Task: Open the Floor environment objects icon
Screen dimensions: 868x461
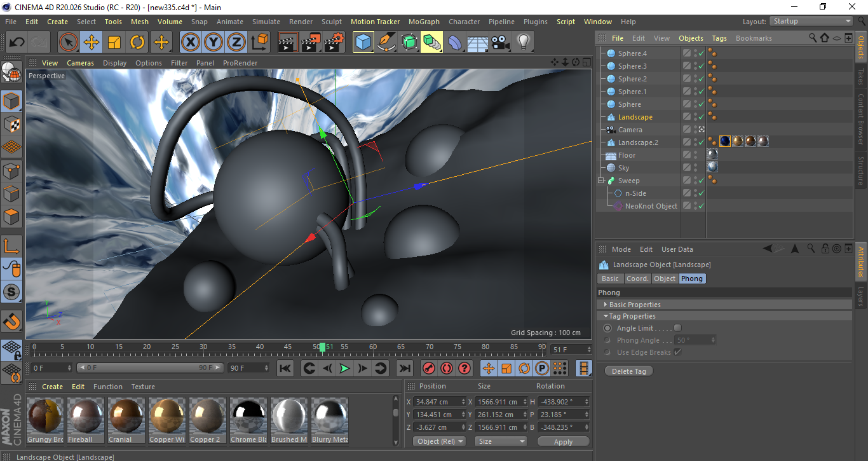Action: click(478, 43)
